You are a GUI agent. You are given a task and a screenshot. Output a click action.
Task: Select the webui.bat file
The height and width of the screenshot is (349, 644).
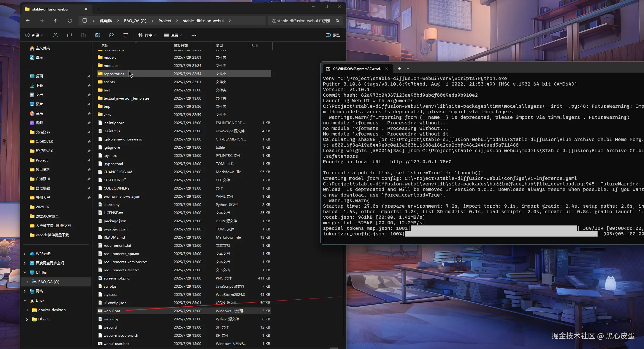(x=112, y=311)
